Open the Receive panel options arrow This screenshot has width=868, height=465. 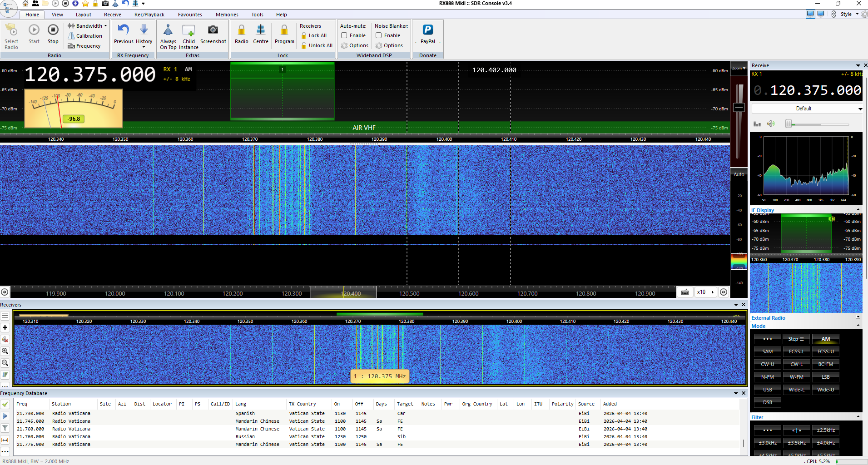858,65
